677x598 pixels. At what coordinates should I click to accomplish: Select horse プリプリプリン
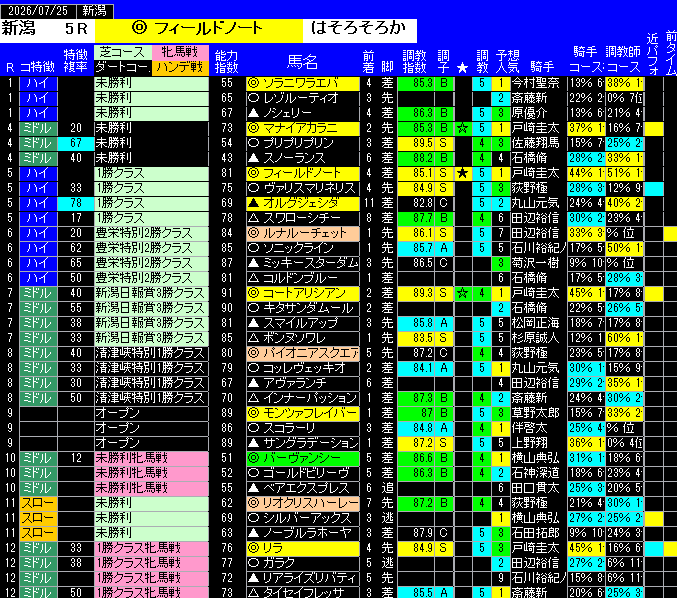point(303,143)
